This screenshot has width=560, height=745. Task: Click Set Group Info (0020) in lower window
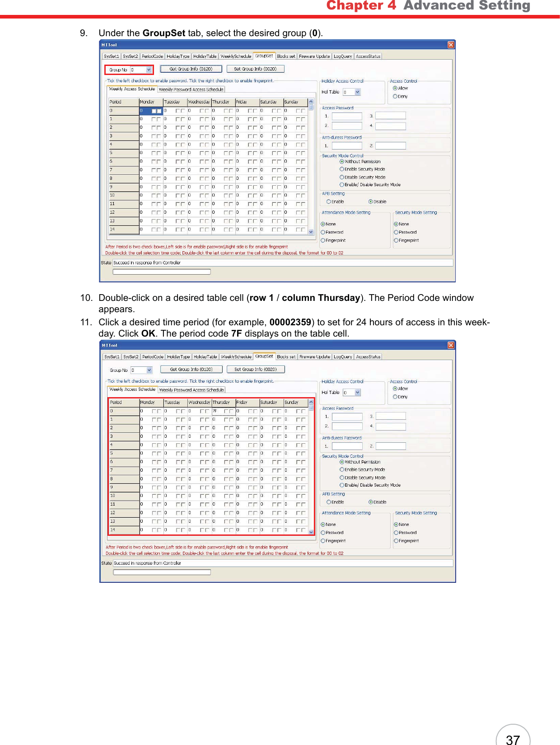256,370
